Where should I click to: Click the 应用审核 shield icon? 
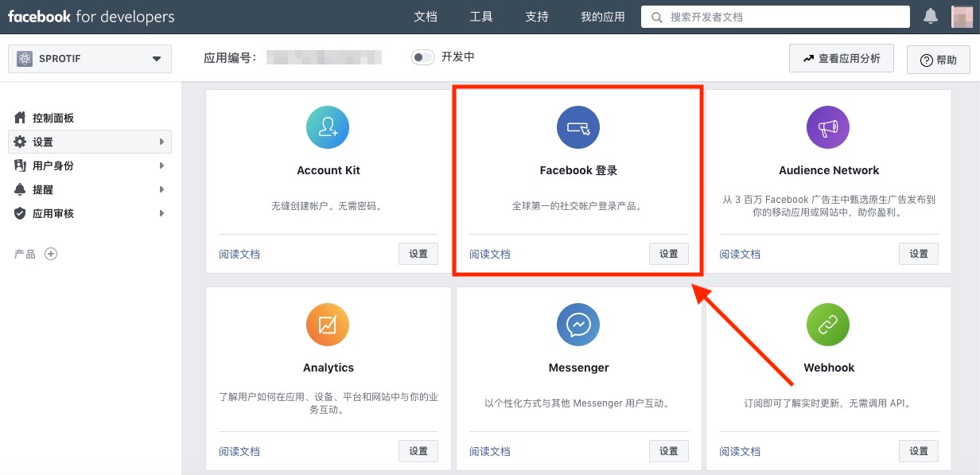[x=21, y=213]
